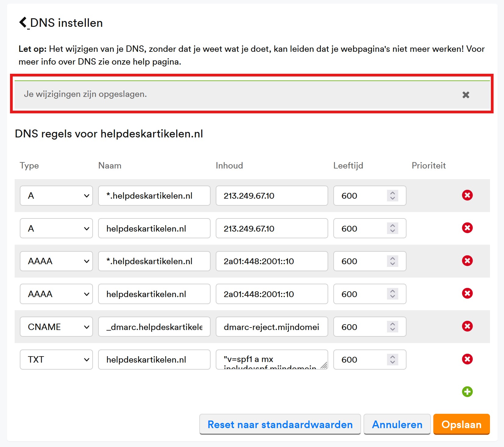Save changes with Opslaan button
Viewport: 504px width, 447px height.
(x=461, y=424)
